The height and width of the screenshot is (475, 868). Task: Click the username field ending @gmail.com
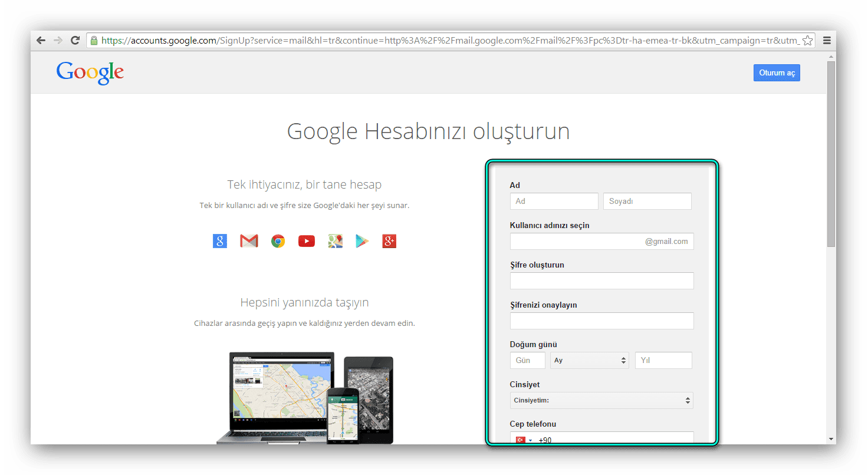[x=601, y=241]
